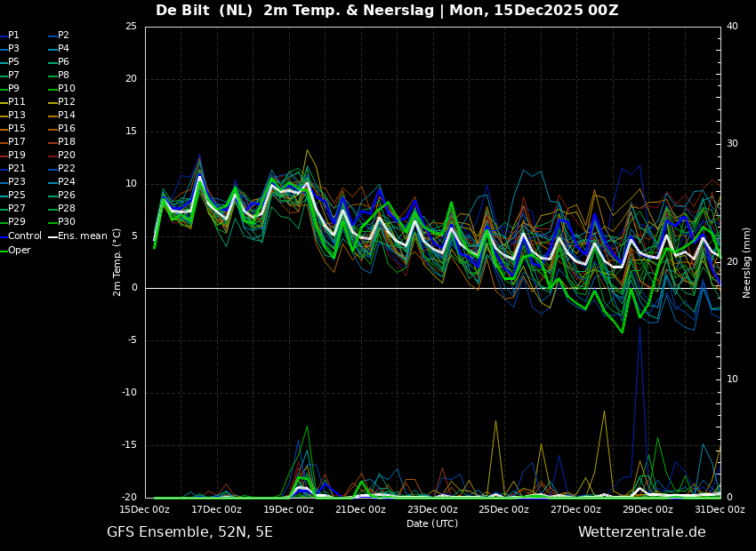756x551 pixels.
Task: Click the Control legend entry
Action: [24, 236]
